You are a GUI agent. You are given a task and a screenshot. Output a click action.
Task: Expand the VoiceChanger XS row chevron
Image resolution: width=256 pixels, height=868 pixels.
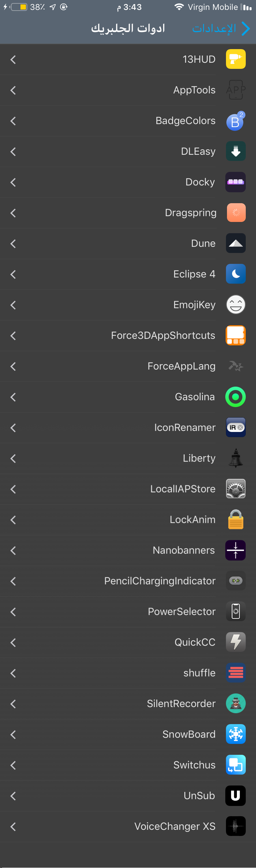[13, 827]
